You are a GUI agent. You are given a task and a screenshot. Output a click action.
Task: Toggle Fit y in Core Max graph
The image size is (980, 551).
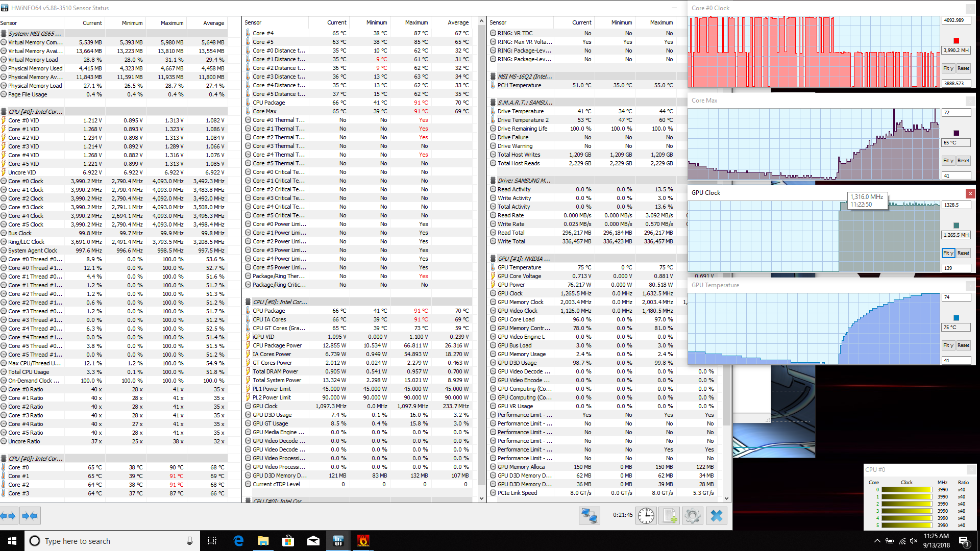click(x=948, y=161)
